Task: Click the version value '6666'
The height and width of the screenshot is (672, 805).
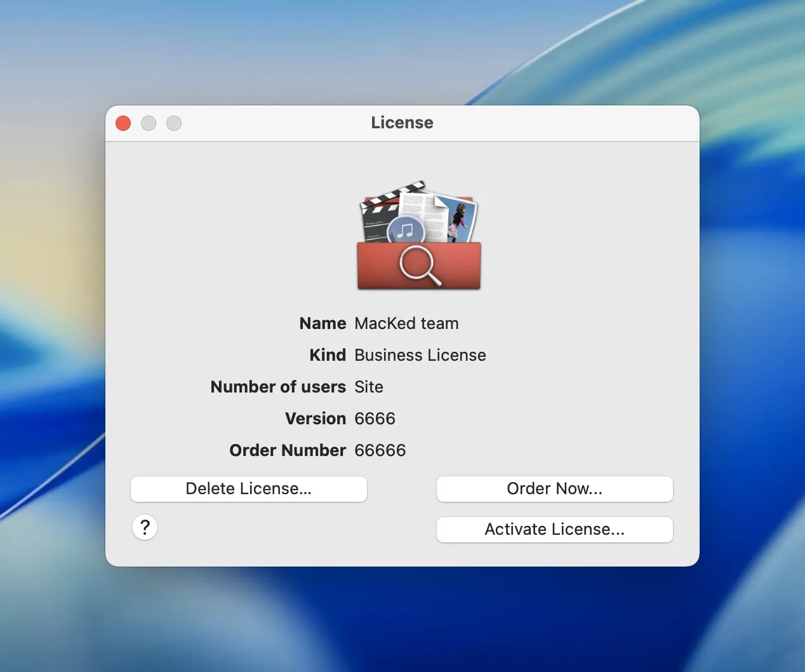Action: pos(375,419)
